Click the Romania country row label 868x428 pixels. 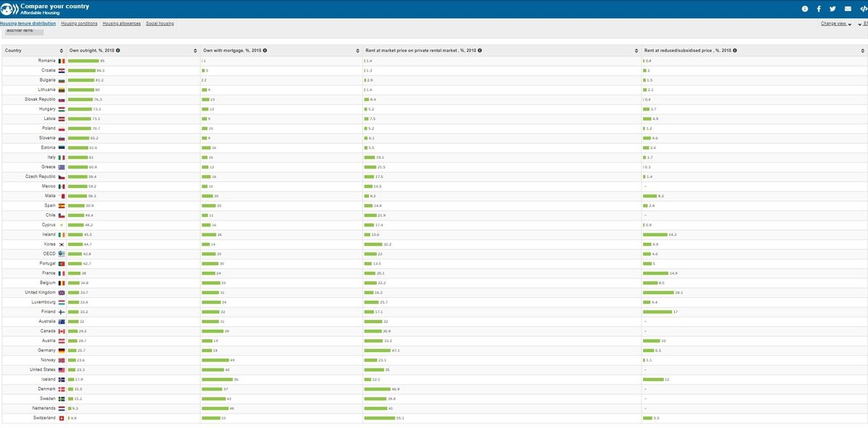[47, 61]
